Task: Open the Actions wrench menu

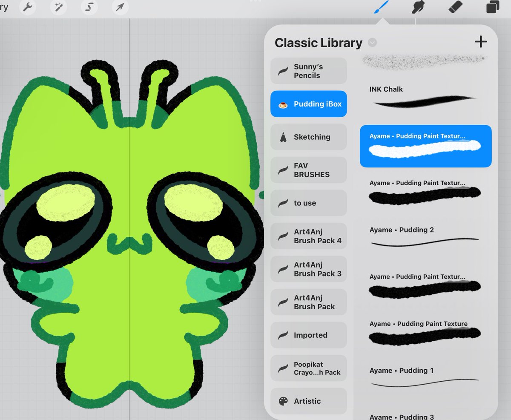Action: pos(28,8)
